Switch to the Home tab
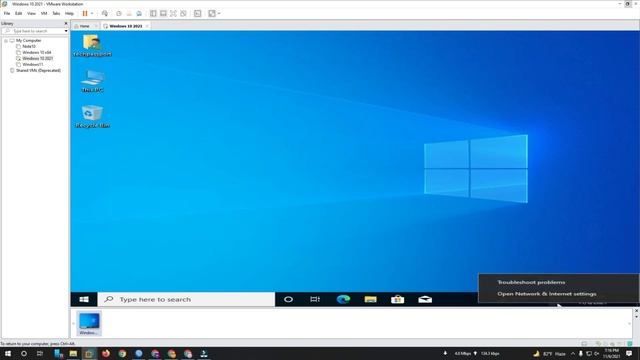Image resolution: width=640 pixels, height=360 pixels. click(x=84, y=26)
